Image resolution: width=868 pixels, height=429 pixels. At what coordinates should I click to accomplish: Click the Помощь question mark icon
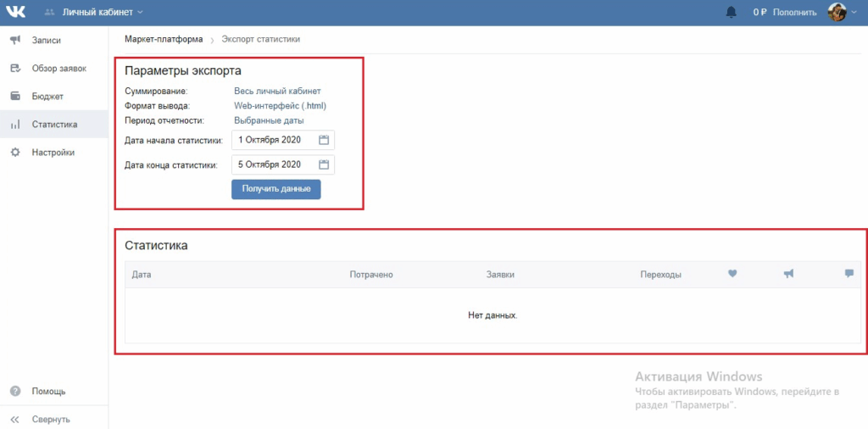point(15,392)
